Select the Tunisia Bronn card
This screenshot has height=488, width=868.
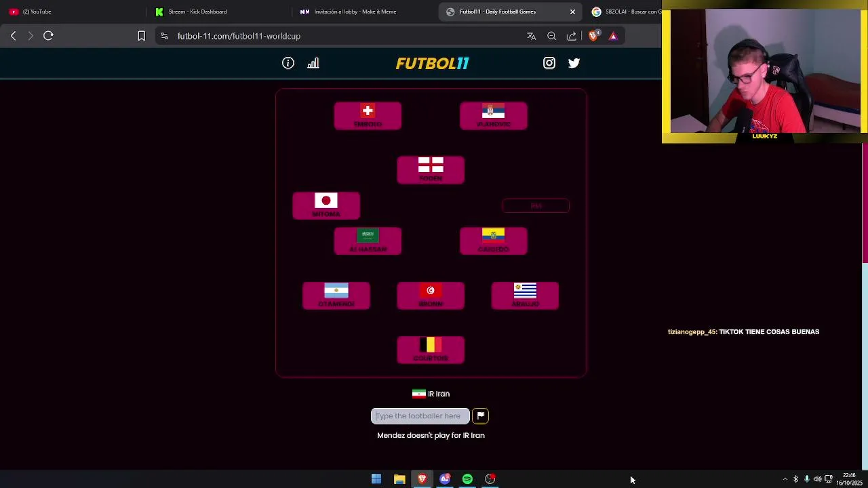(431, 296)
